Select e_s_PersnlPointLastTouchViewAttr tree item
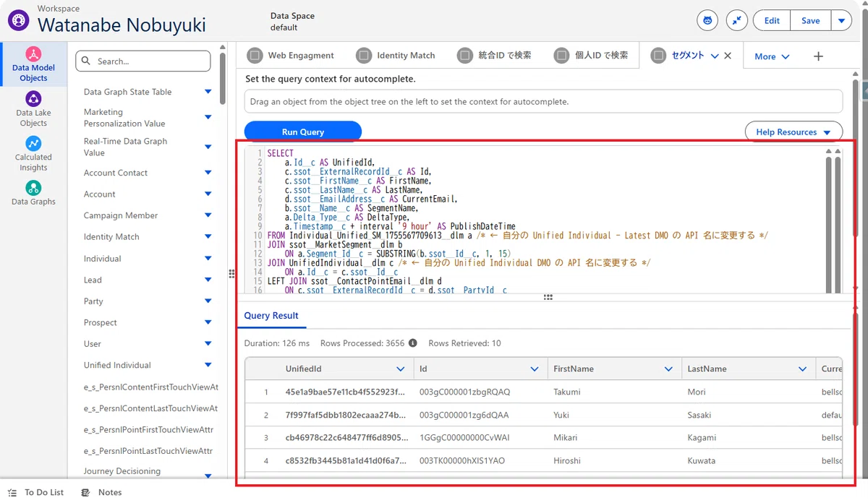This screenshot has height=503, width=868. pyautogui.click(x=148, y=451)
